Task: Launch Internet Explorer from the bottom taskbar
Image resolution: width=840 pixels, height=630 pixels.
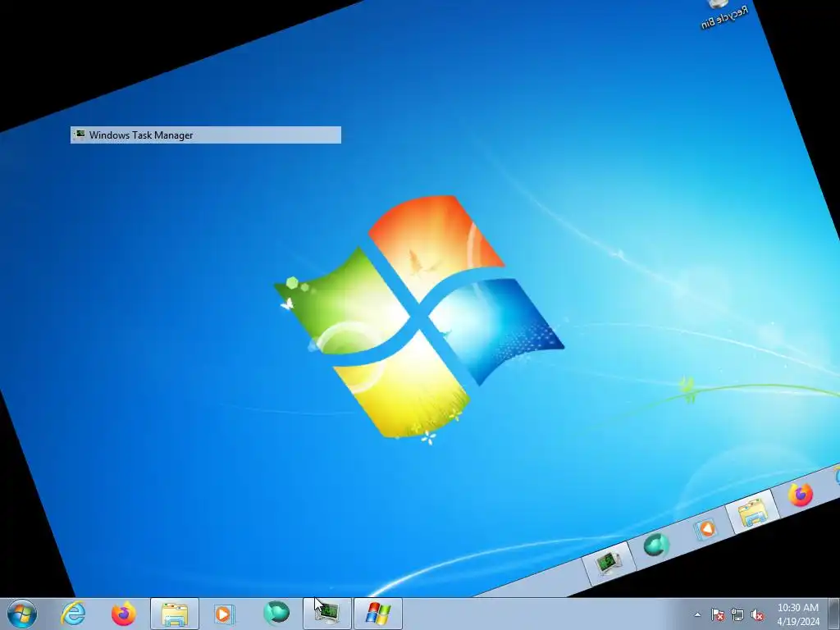Action: coord(73,614)
